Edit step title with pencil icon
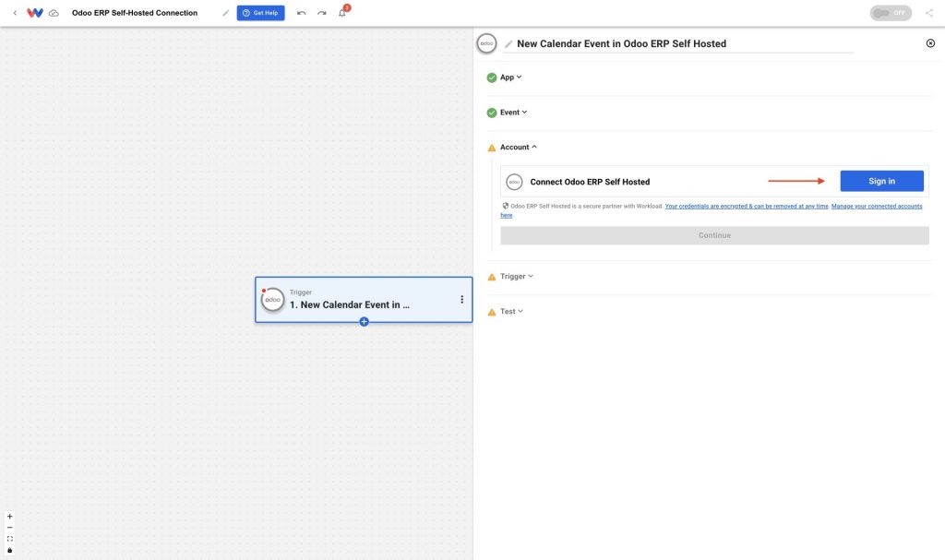Viewport: 945px width, 560px height. tap(508, 44)
